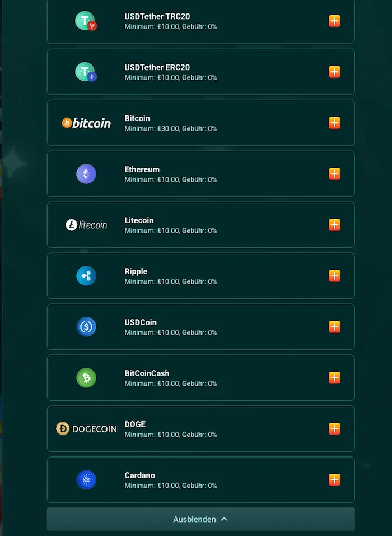Click the Bitcoin logo
The image size is (392, 536).
[x=86, y=123]
